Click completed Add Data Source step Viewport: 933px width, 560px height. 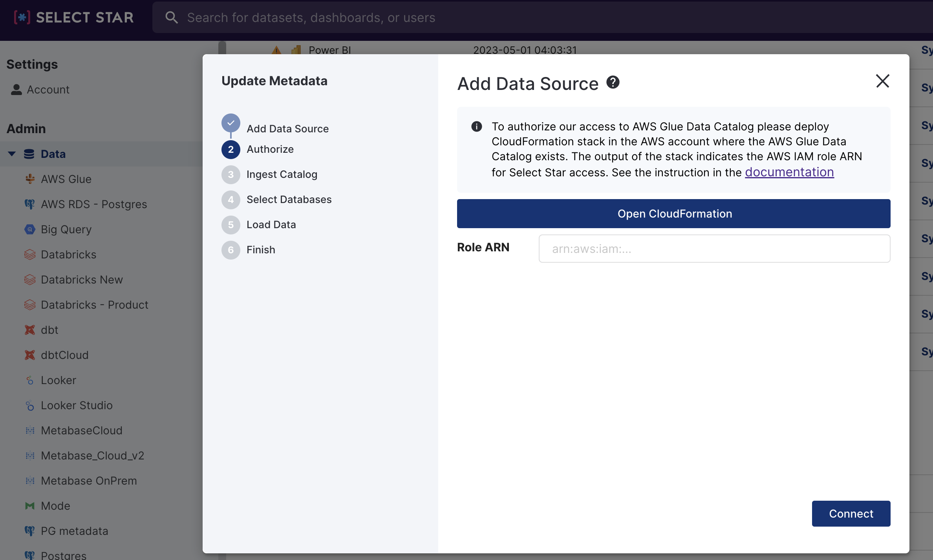[x=231, y=123]
